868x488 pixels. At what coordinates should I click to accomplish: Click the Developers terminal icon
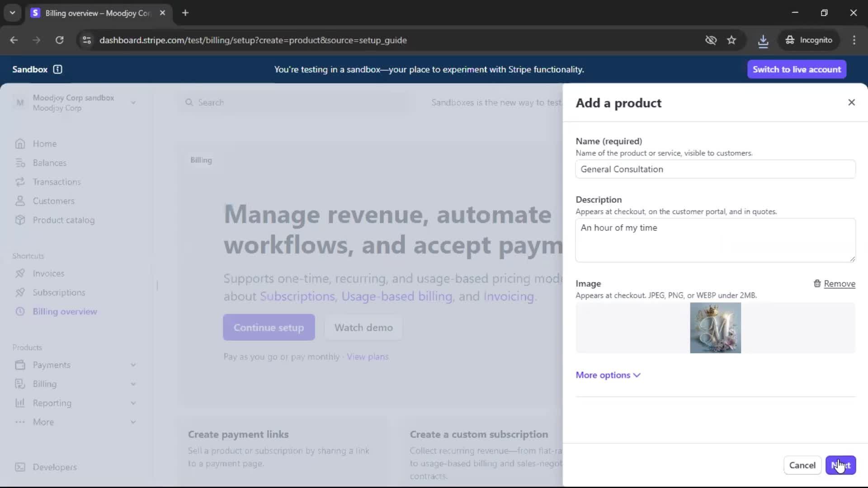(20, 467)
